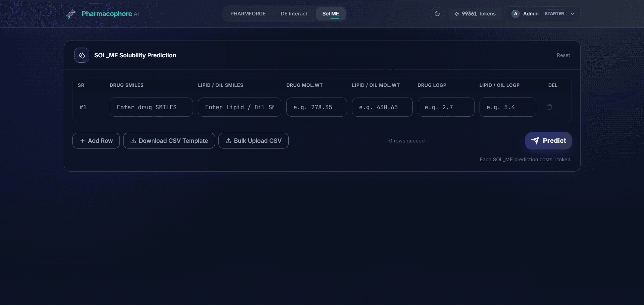Viewport: 644px width, 305px height.
Task: Click the droplet solubility icon beside the title
Action: pyautogui.click(x=82, y=55)
